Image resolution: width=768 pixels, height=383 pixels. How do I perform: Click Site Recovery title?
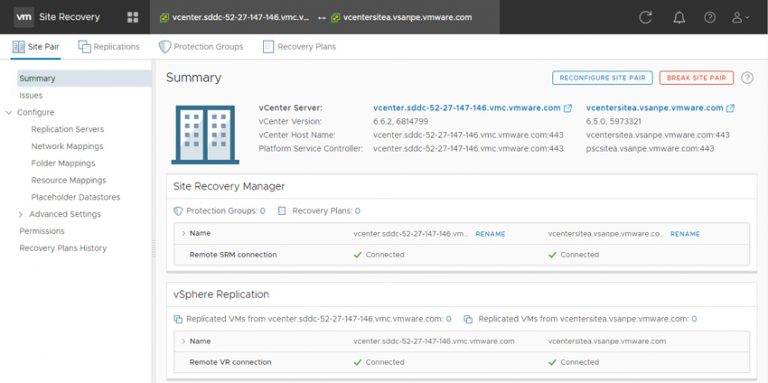pyautogui.click(x=70, y=17)
